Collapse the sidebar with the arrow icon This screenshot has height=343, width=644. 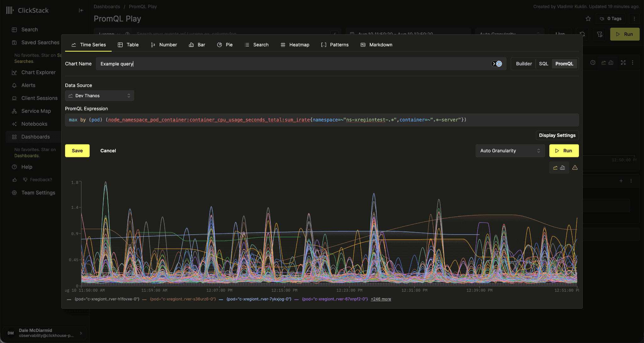pos(81,10)
